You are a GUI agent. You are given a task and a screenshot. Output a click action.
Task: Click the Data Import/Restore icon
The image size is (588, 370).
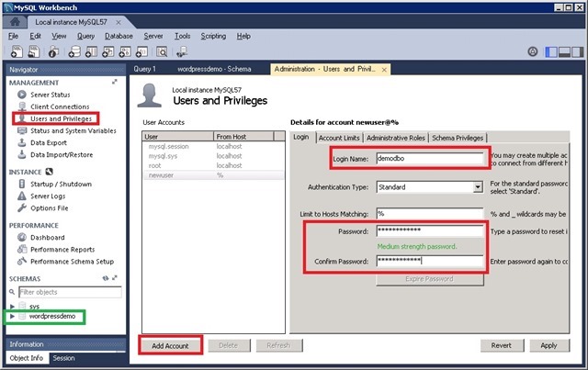(x=22, y=154)
